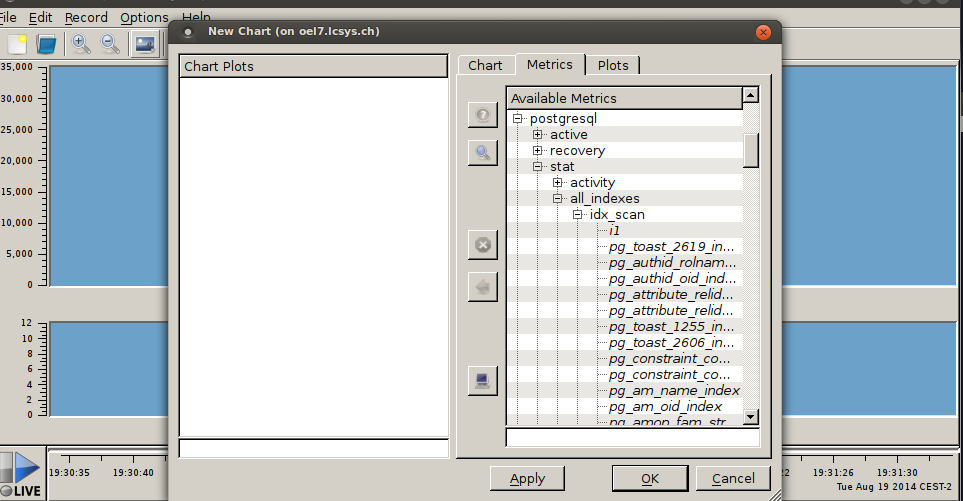Switch to the Plots tab
963x501 pixels.
pos(613,65)
